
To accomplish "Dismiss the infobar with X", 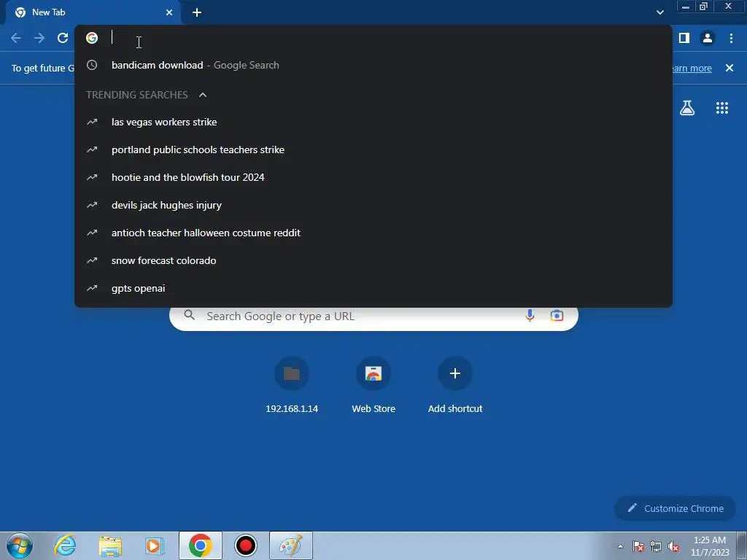I will pyautogui.click(x=729, y=68).
